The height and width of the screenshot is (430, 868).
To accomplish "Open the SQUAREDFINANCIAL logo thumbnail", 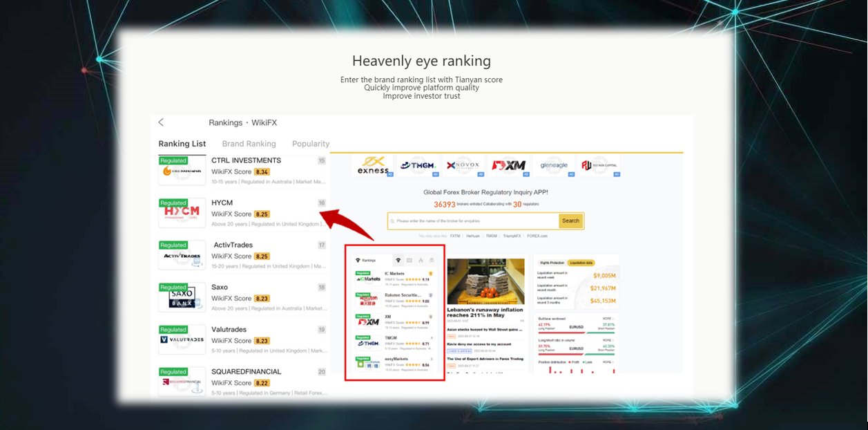I will (182, 382).
